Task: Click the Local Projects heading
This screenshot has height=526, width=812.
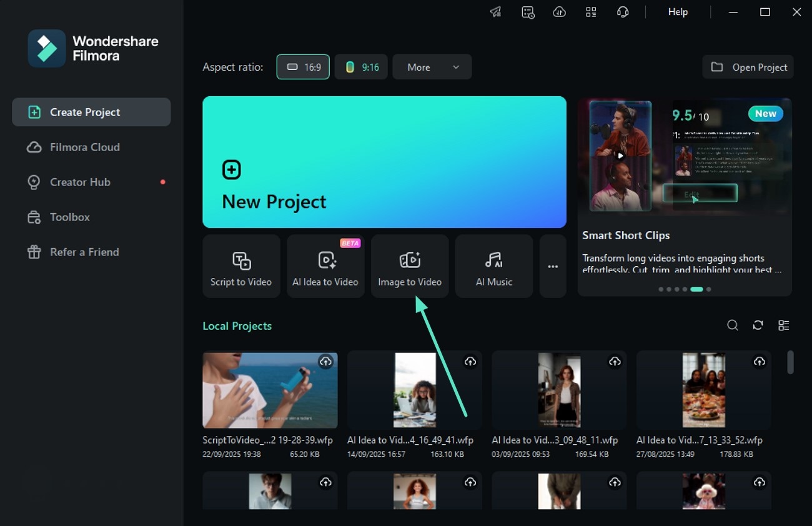Action: point(237,326)
